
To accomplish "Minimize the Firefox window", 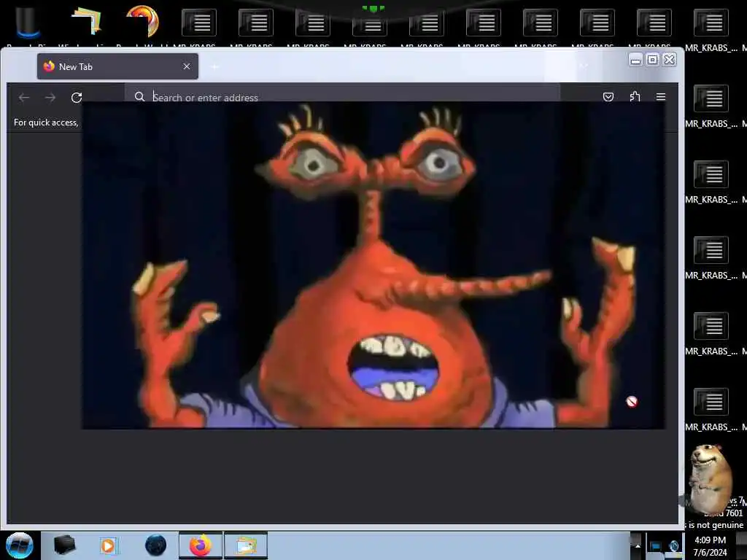I will point(635,60).
